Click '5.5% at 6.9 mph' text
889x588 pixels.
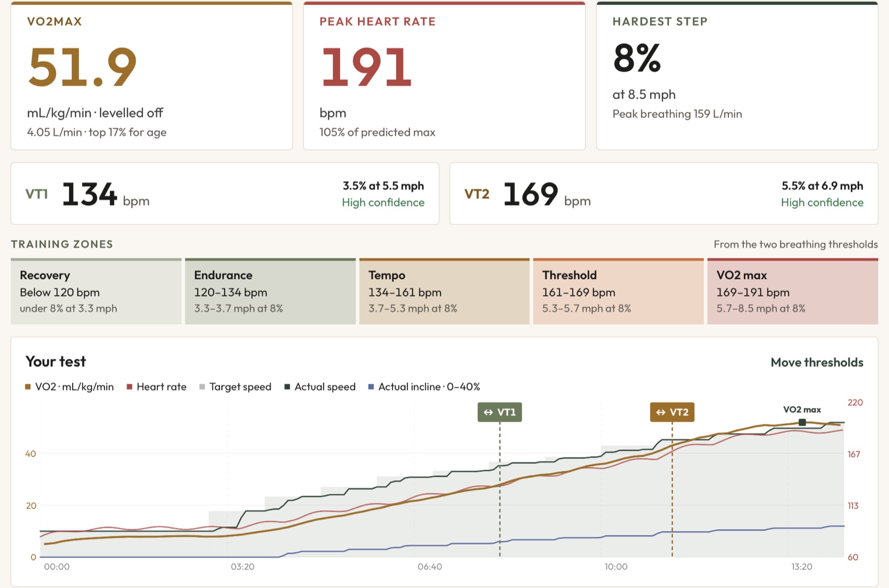(822, 186)
